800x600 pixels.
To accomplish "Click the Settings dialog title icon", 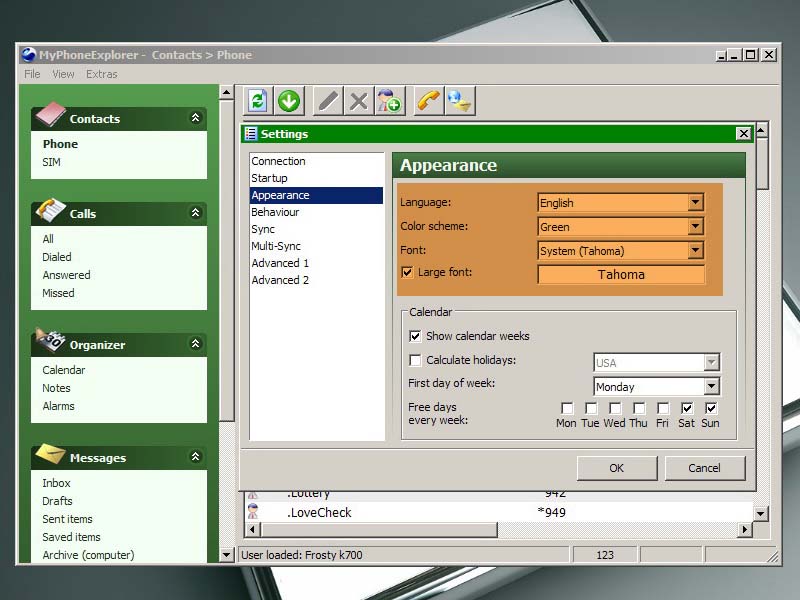I will coord(251,134).
